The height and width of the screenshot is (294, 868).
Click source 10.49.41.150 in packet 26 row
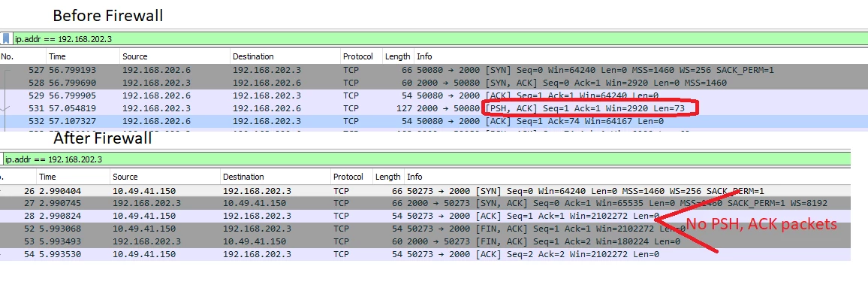pos(144,191)
